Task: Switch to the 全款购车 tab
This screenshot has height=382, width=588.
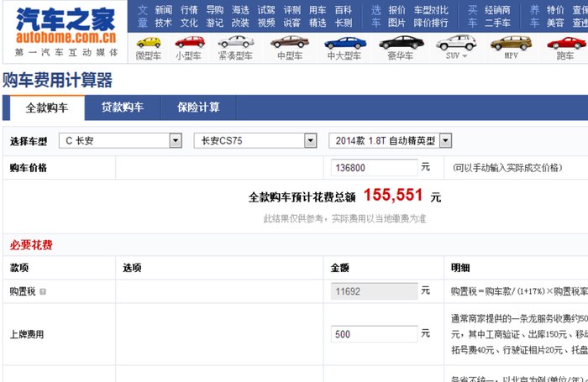Action: click(x=47, y=108)
